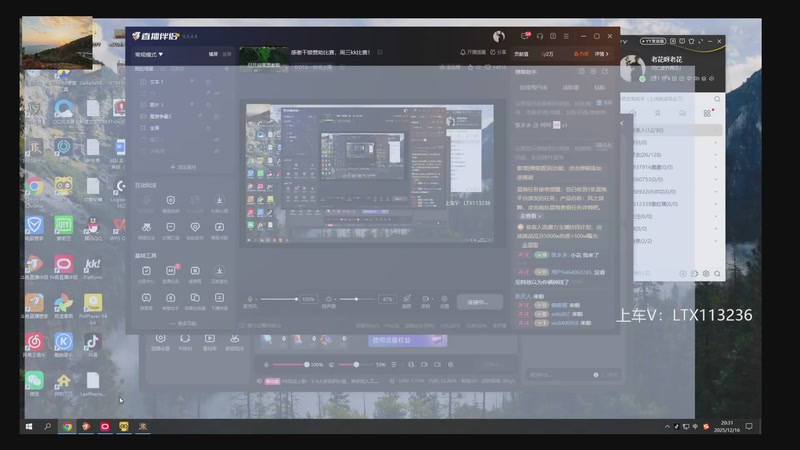Open the Windows Start button

tap(29, 427)
